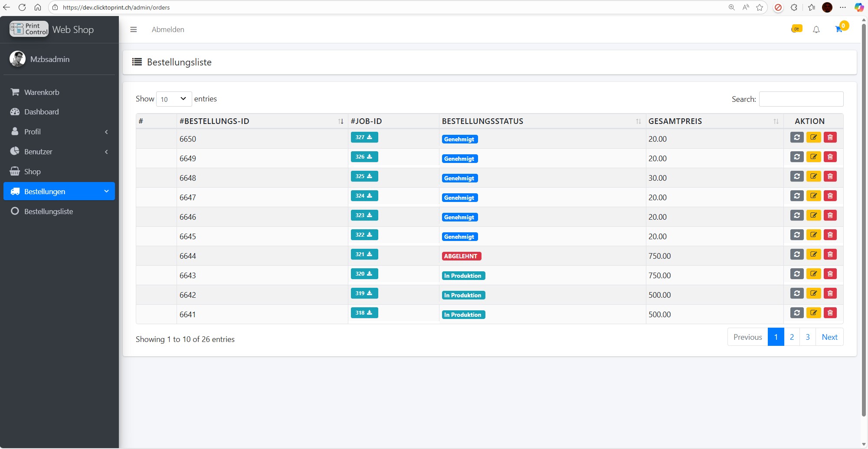Click yellow edit icon for order 6649

click(x=813, y=157)
